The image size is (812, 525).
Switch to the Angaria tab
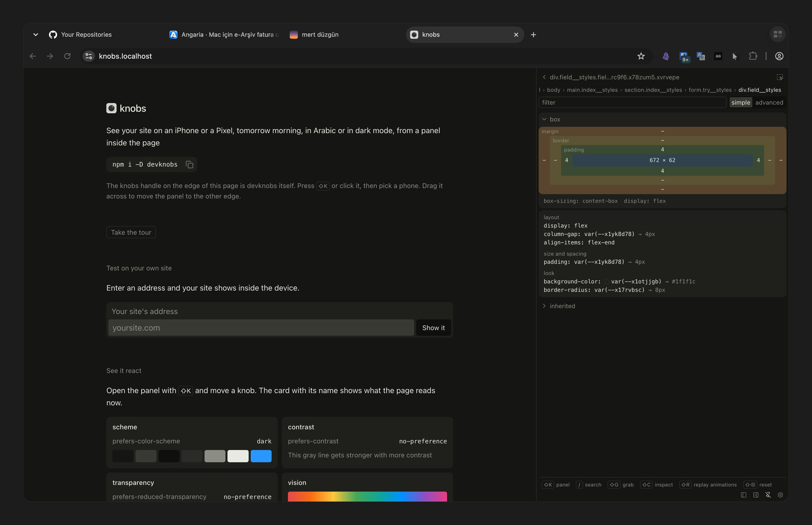pyautogui.click(x=224, y=35)
